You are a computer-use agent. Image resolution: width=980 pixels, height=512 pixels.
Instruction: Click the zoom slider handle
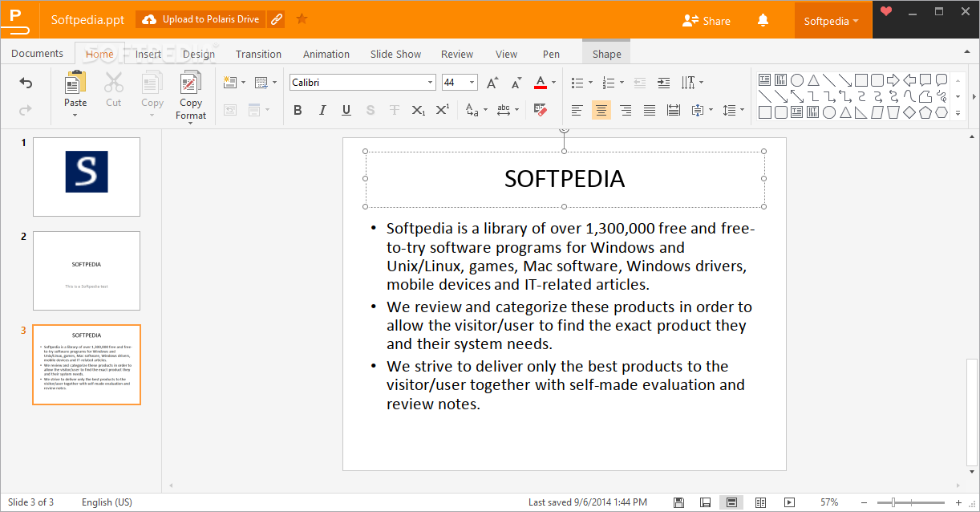[893, 502]
